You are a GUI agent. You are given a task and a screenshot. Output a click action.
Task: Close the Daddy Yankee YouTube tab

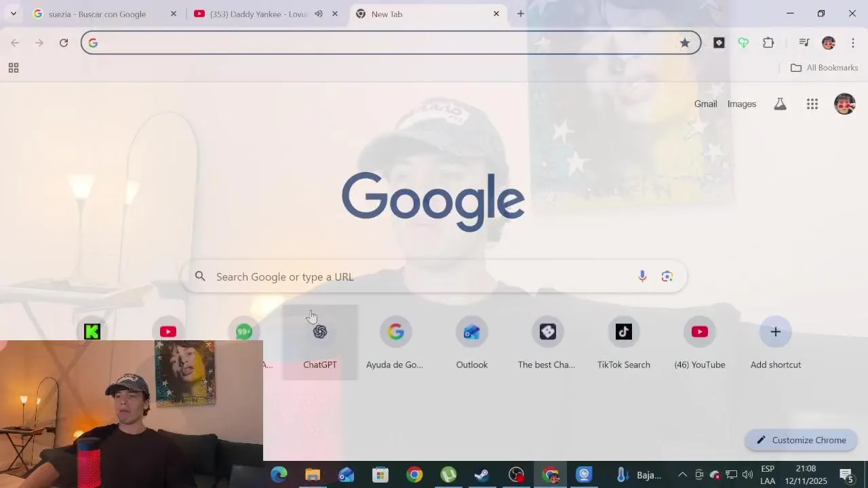point(335,14)
